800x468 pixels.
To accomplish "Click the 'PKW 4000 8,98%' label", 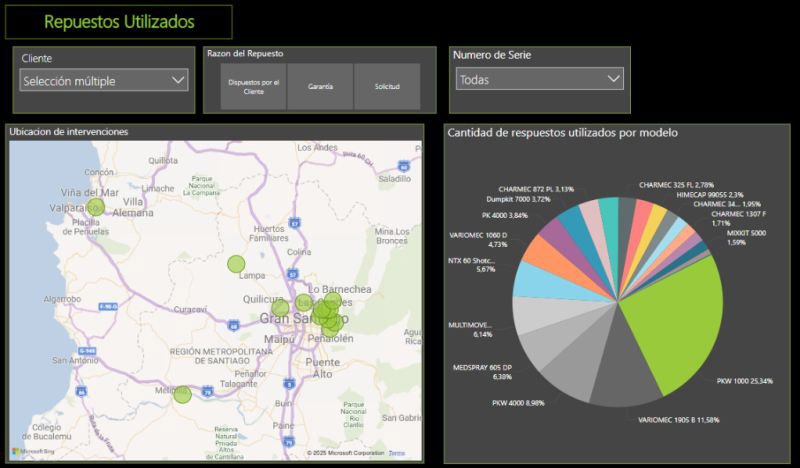I will tap(518, 403).
